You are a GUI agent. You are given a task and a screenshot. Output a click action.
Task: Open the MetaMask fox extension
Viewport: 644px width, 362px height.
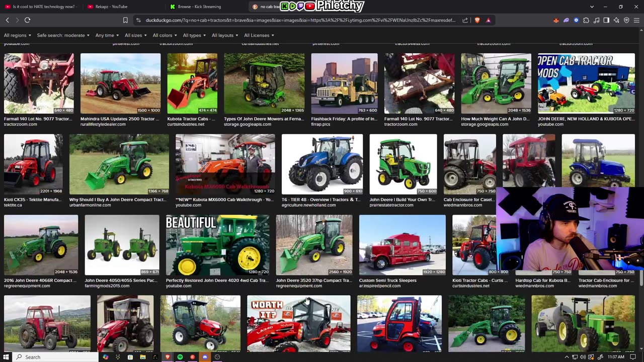[x=556, y=20]
